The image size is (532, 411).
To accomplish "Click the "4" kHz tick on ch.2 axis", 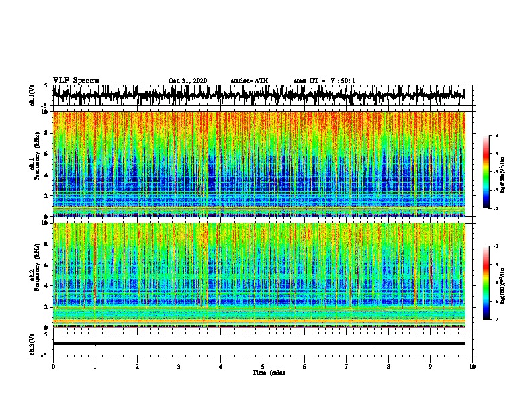I will coord(46,286).
